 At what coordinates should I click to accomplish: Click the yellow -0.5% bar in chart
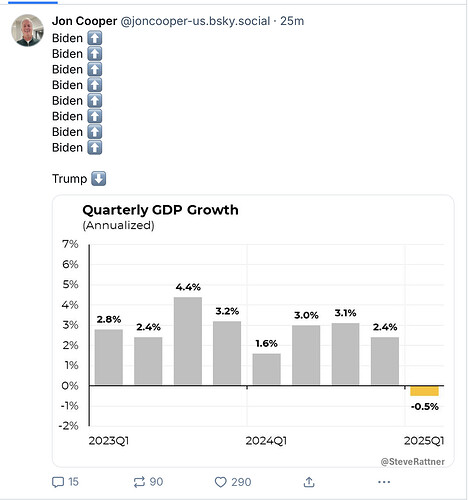click(424, 391)
